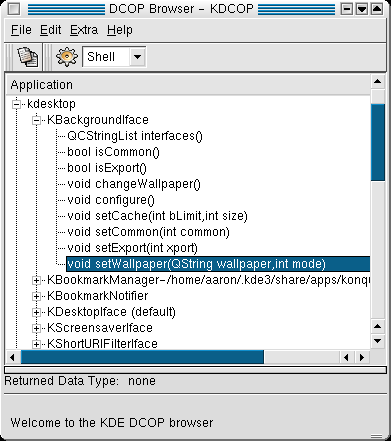Click the vertical scrollbar thumb
391x441 pixels.
point(378,142)
